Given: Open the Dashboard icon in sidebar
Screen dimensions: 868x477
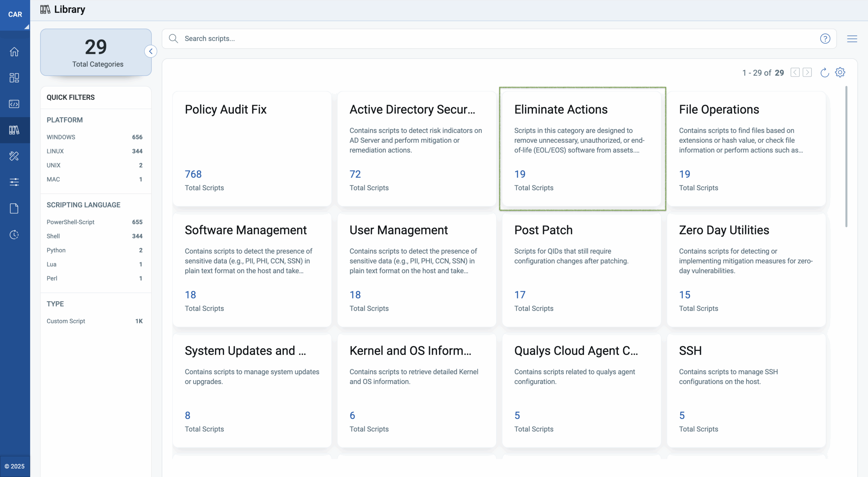Looking at the screenshot, I should [x=14, y=78].
